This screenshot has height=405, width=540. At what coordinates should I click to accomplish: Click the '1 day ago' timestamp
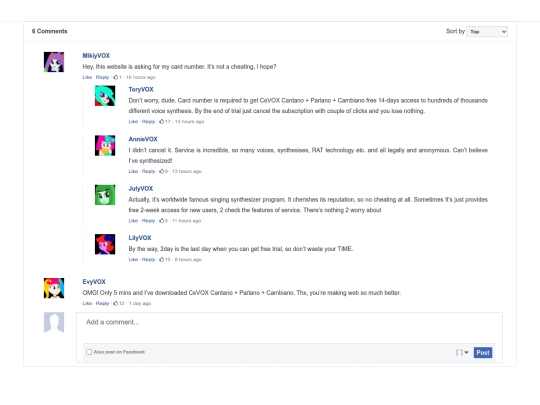tap(140, 303)
